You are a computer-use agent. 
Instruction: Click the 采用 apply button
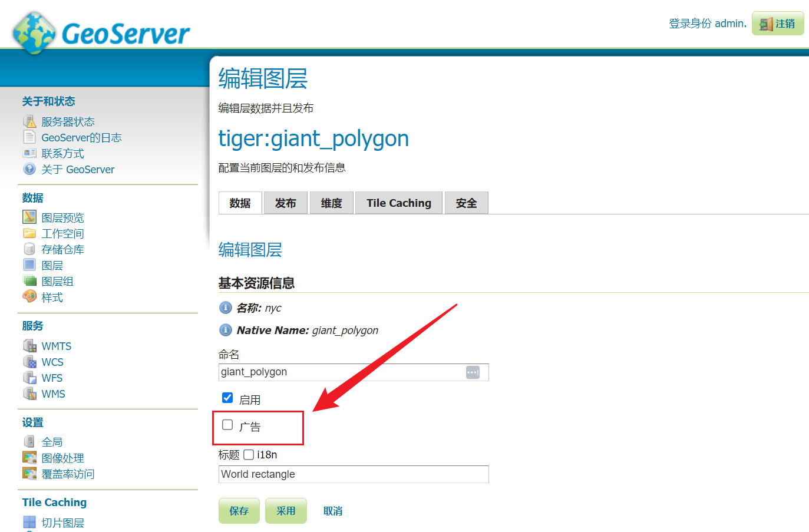[286, 511]
